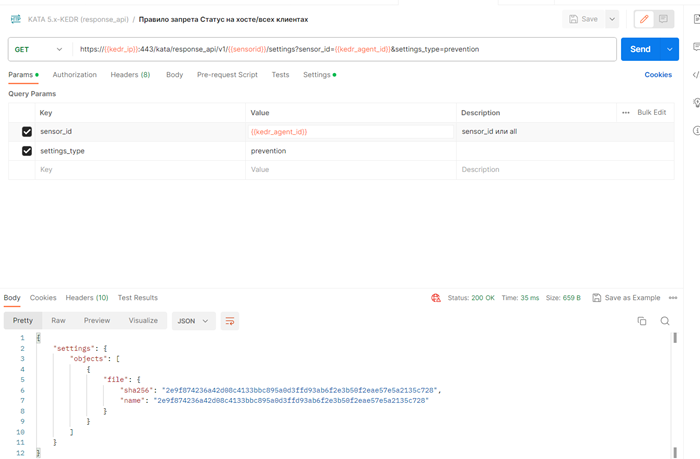Open the JSON format dropdown
This screenshot has height=459, width=700.
(193, 321)
